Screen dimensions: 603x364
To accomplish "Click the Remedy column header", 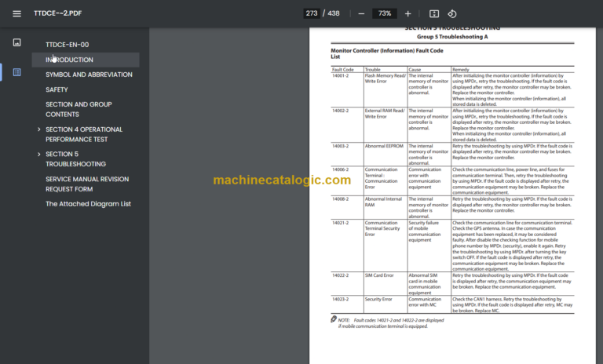I will [x=461, y=70].
